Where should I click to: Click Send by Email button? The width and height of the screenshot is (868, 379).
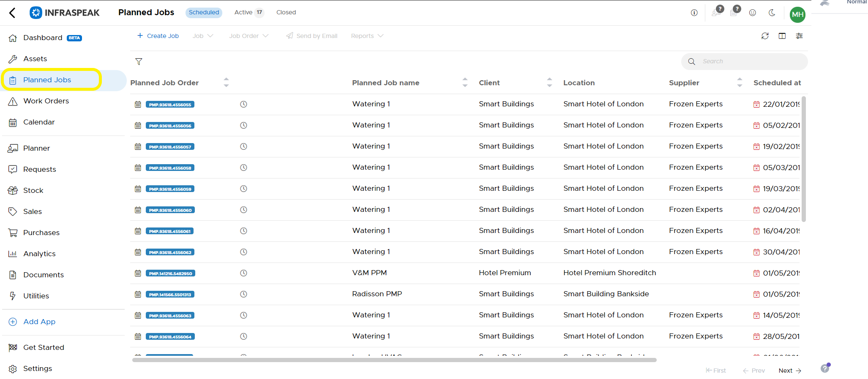[x=312, y=36]
